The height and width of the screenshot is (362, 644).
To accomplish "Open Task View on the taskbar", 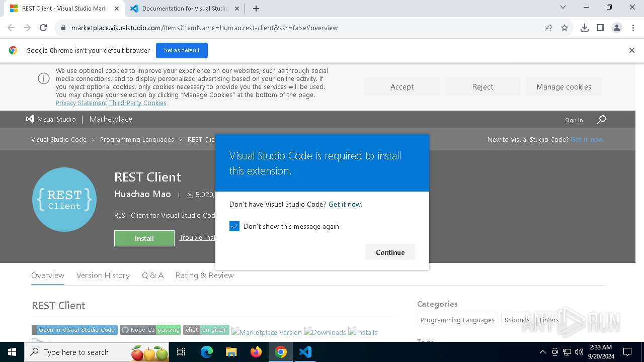I will (x=181, y=352).
